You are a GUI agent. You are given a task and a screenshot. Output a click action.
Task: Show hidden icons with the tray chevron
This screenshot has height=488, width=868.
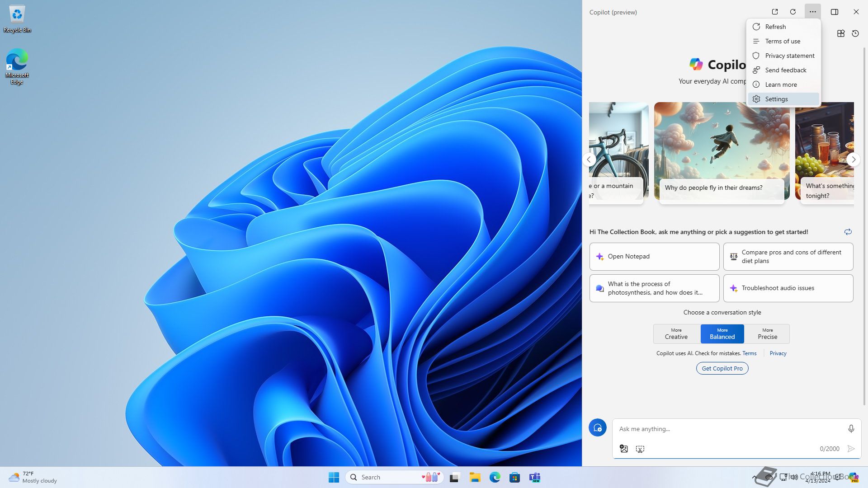pyautogui.click(x=755, y=477)
